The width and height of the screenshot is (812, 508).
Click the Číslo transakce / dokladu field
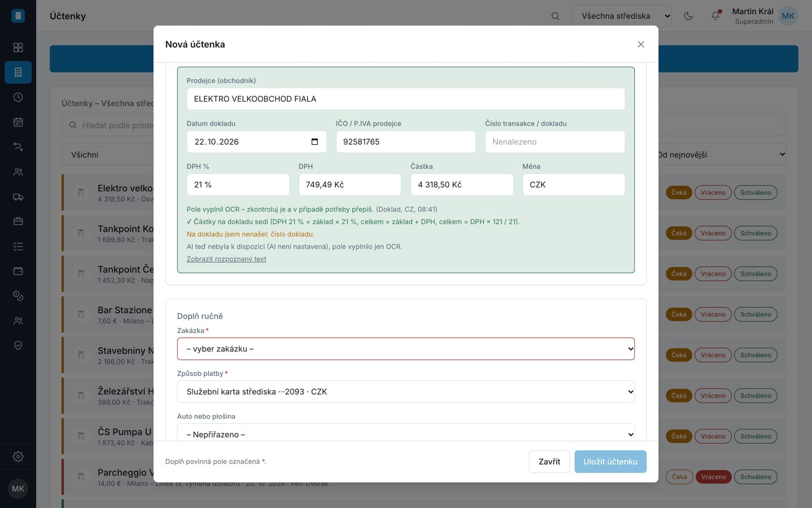click(x=555, y=142)
